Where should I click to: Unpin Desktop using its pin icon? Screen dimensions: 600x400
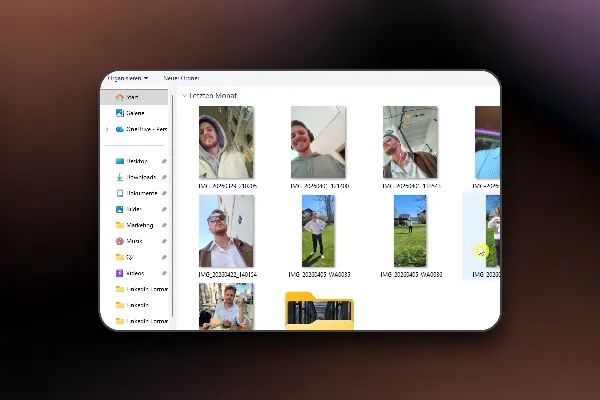pos(164,162)
